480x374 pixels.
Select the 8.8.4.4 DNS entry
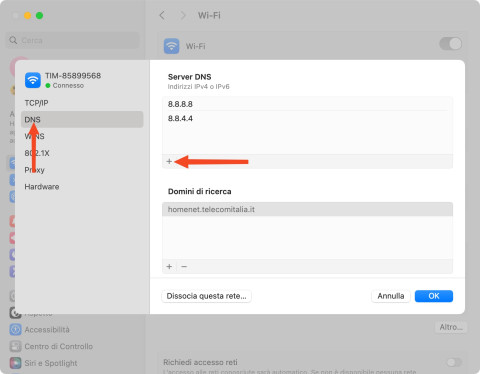click(307, 118)
